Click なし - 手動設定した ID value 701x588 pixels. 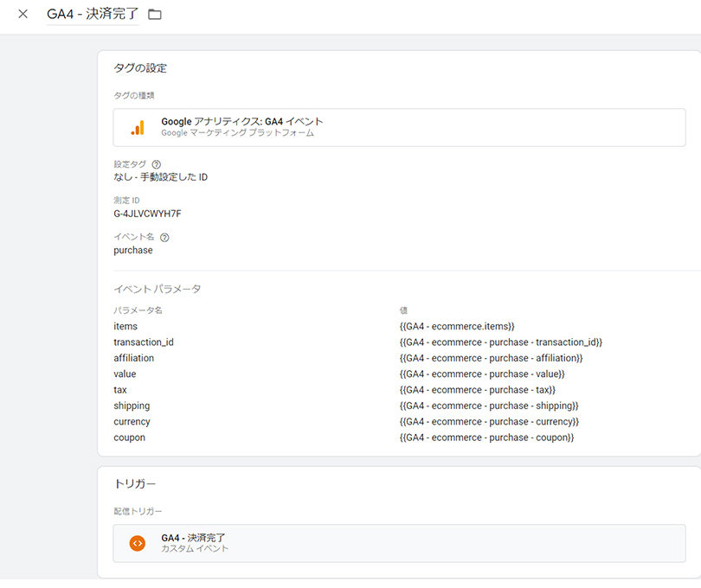[x=160, y=177]
